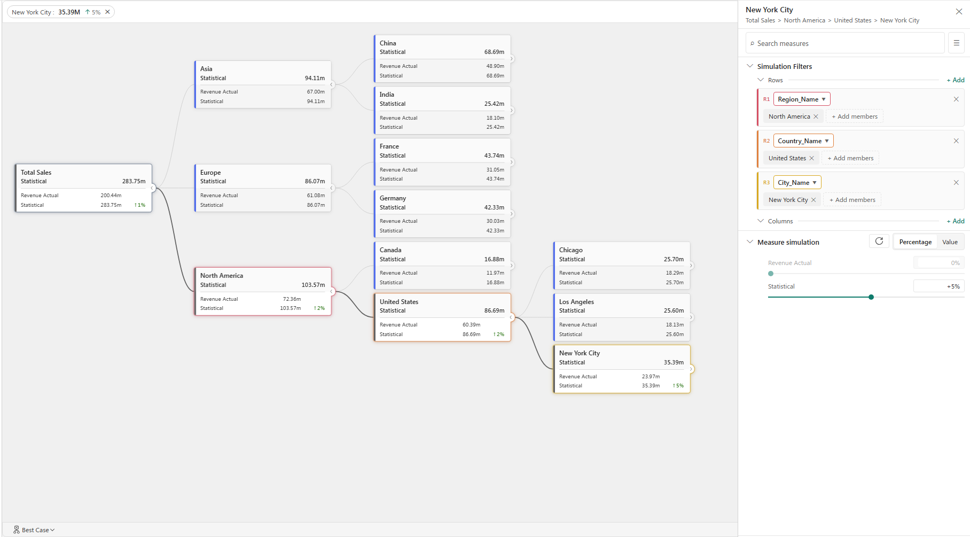Close the New York City side panel
970x537 pixels.
pos(959,11)
